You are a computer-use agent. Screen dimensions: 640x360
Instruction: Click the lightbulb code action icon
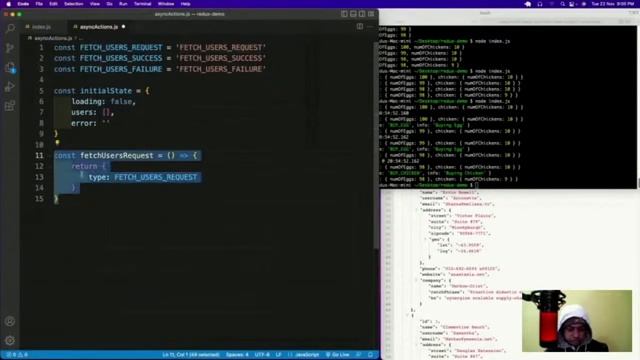57,142
